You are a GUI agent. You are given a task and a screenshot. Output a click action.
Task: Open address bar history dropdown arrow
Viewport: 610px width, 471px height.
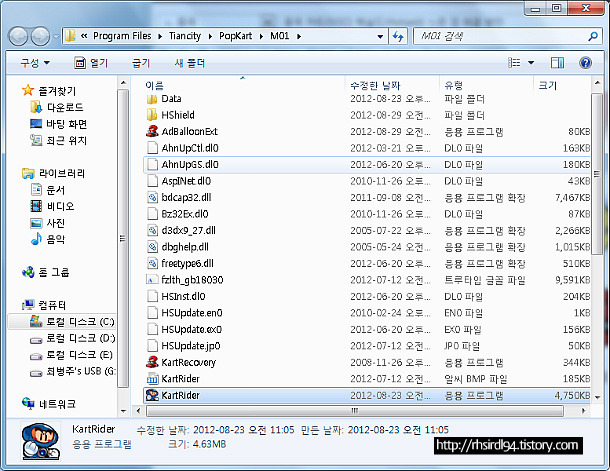[380, 37]
